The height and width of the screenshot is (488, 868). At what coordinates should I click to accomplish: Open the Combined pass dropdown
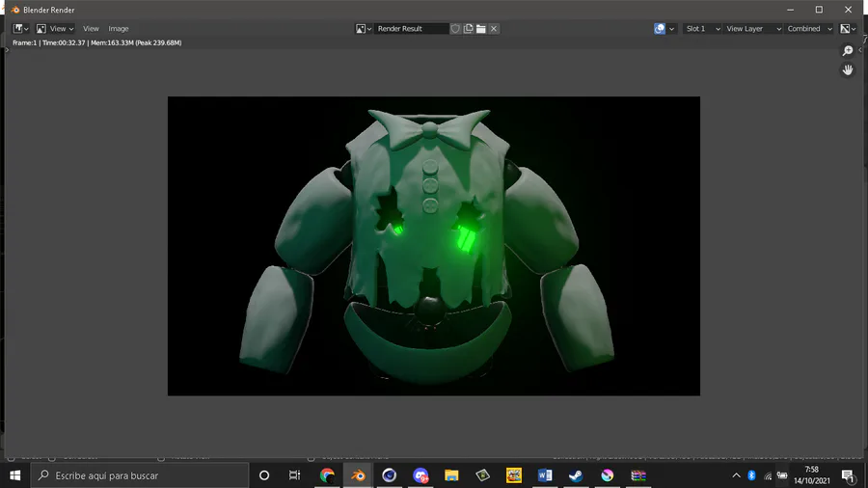coord(808,29)
